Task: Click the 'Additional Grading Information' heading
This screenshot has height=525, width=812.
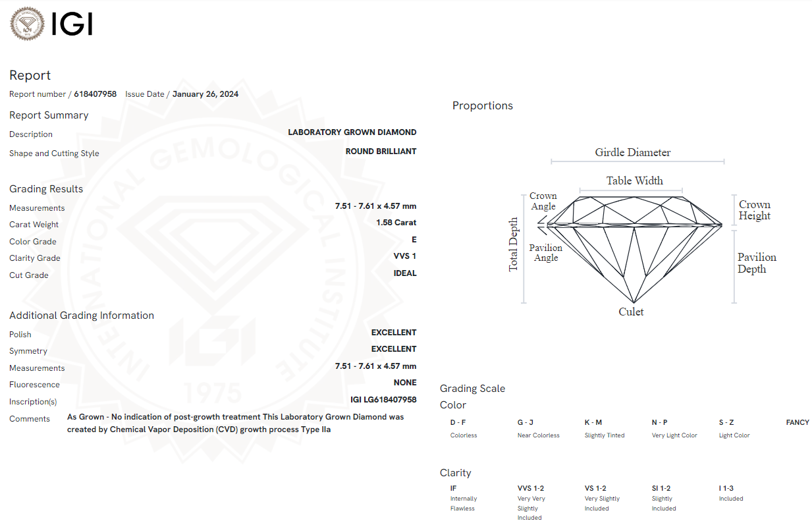Action: (82, 316)
